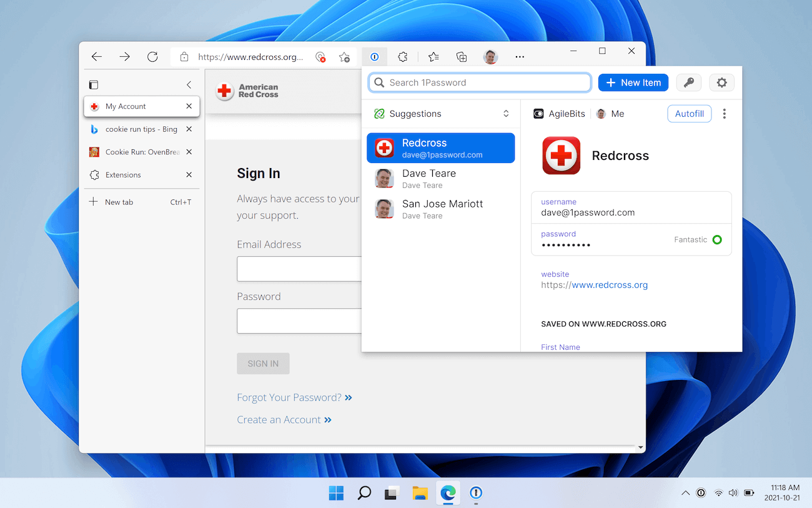Collapse the vertical tabs pane chevron

pyautogui.click(x=189, y=84)
